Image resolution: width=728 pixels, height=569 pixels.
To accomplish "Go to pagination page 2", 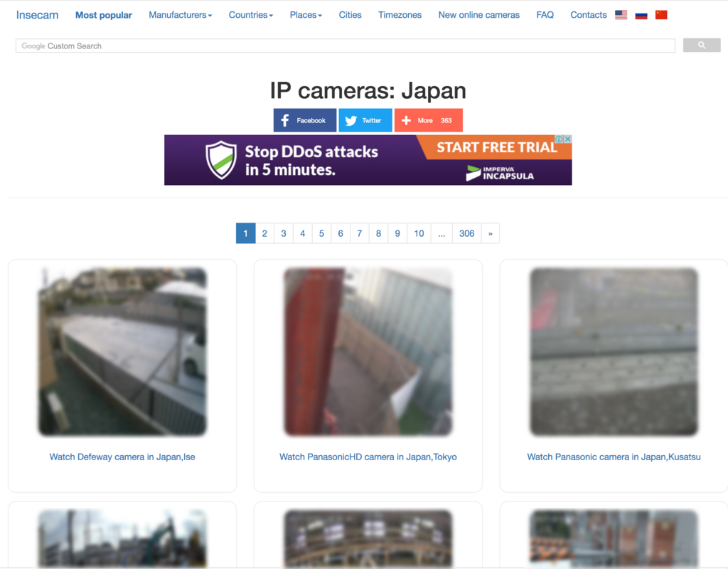I will click(264, 233).
